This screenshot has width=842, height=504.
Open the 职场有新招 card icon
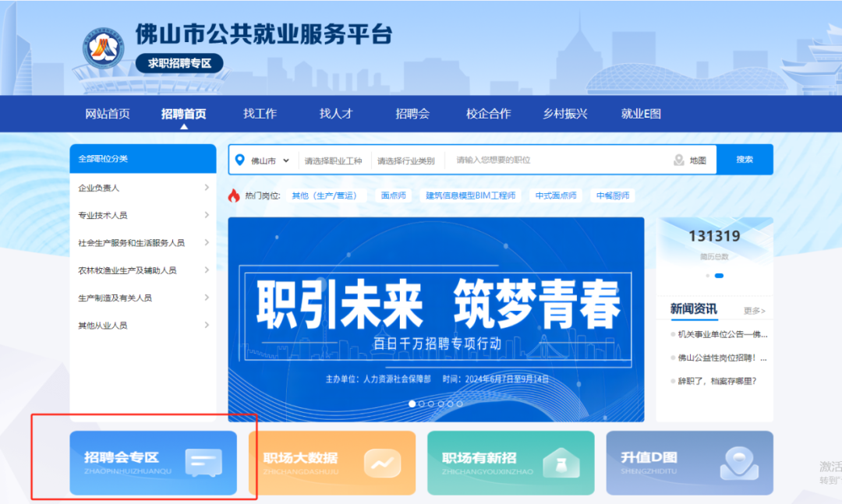(x=561, y=463)
